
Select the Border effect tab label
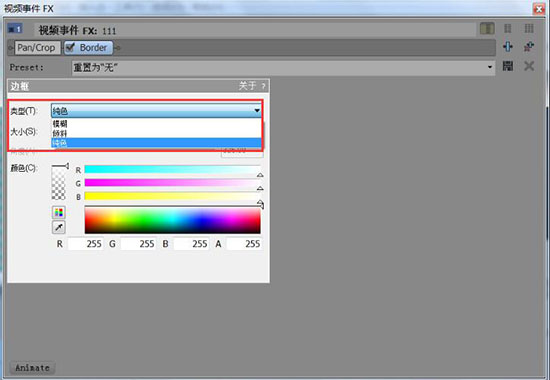pyautogui.click(x=93, y=48)
